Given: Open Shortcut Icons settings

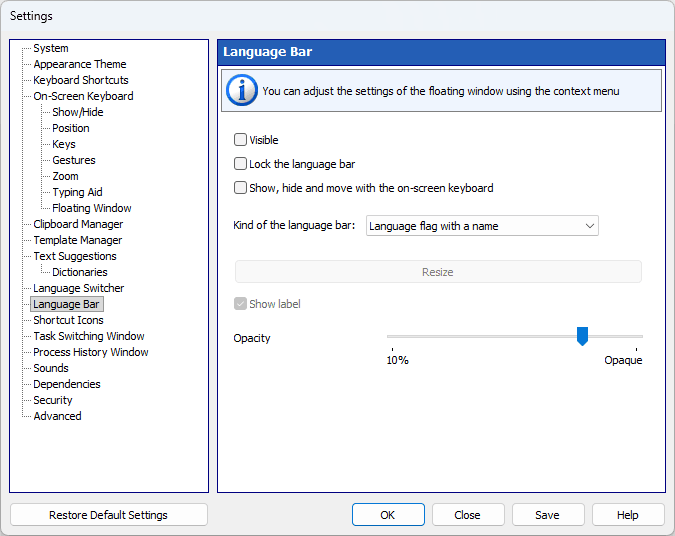Looking at the screenshot, I should [x=68, y=320].
